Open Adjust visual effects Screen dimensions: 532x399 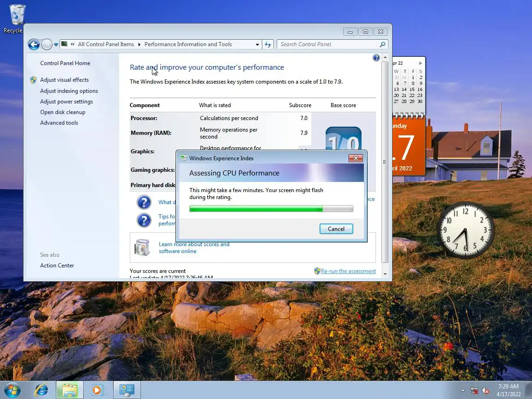coord(65,80)
